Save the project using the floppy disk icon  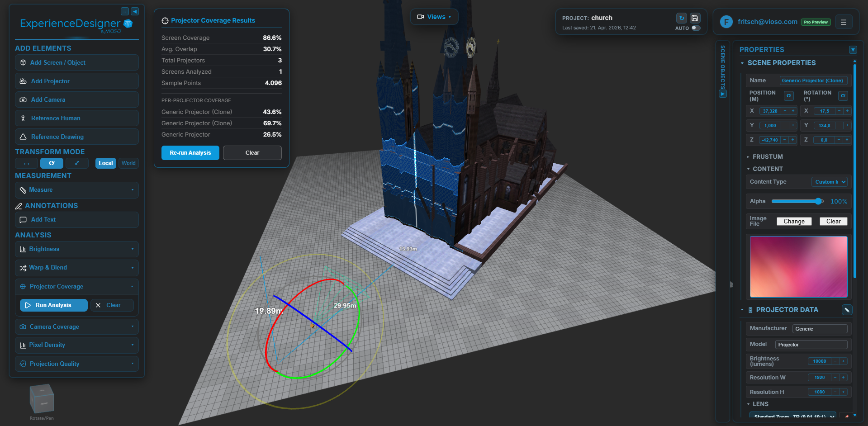pos(694,18)
